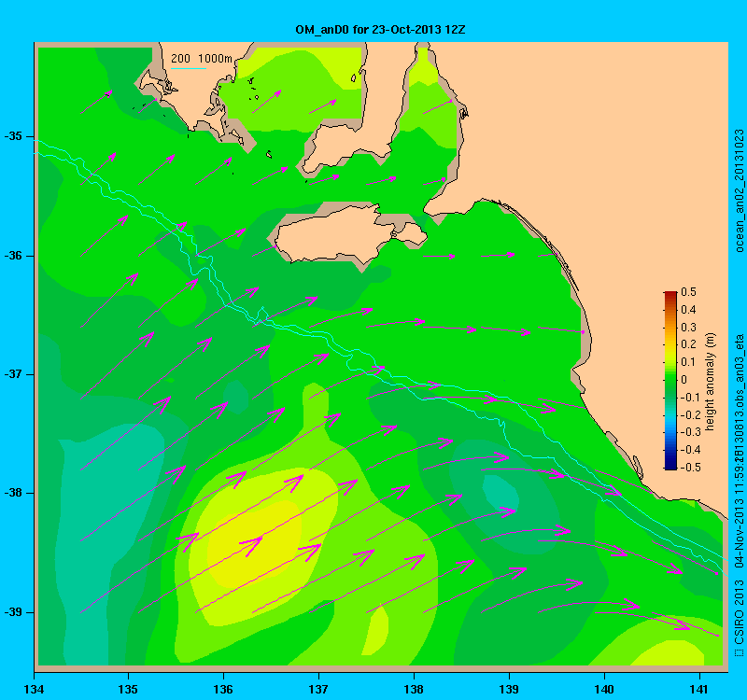
Task: Click the 'ocean_an02_20131023' vertical label
Action: click(x=739, y=190)
